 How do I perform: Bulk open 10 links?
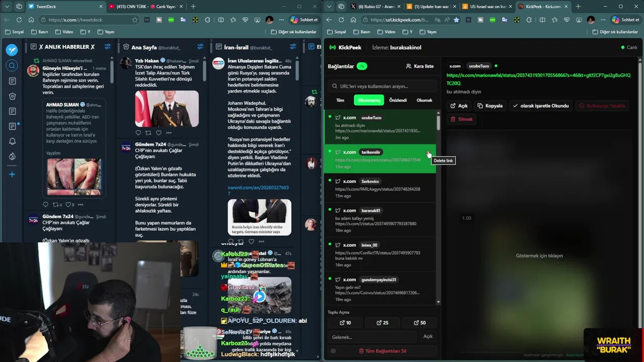pos(345,323)
